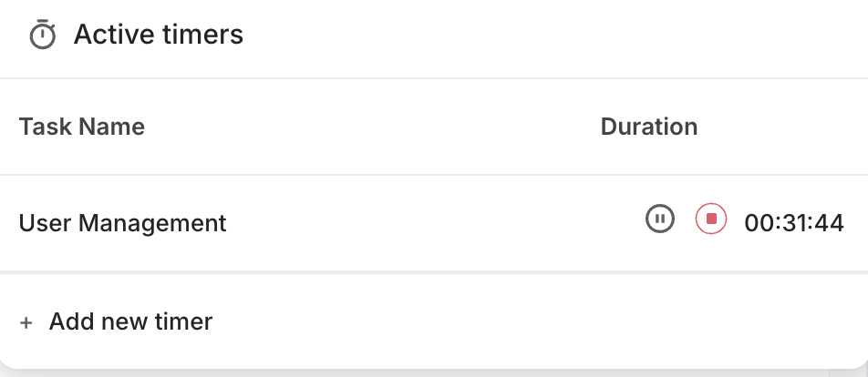
Task: Click the Add new timer label
Action: click(x=130, y=321)
